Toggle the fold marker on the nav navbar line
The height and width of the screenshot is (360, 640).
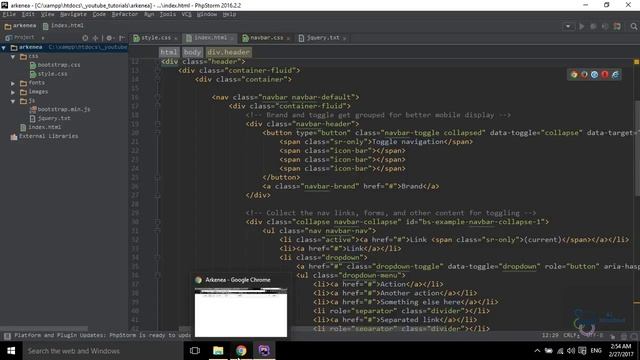[x=157, y=97]
